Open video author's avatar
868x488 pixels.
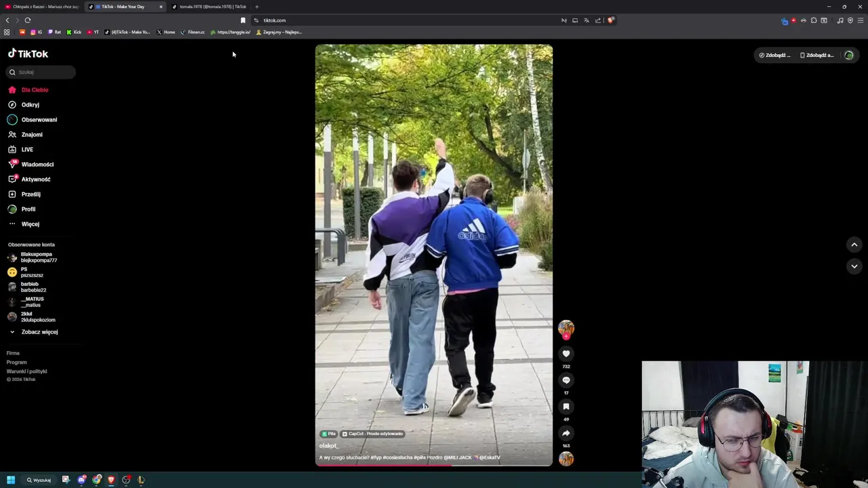pos(566,328)
